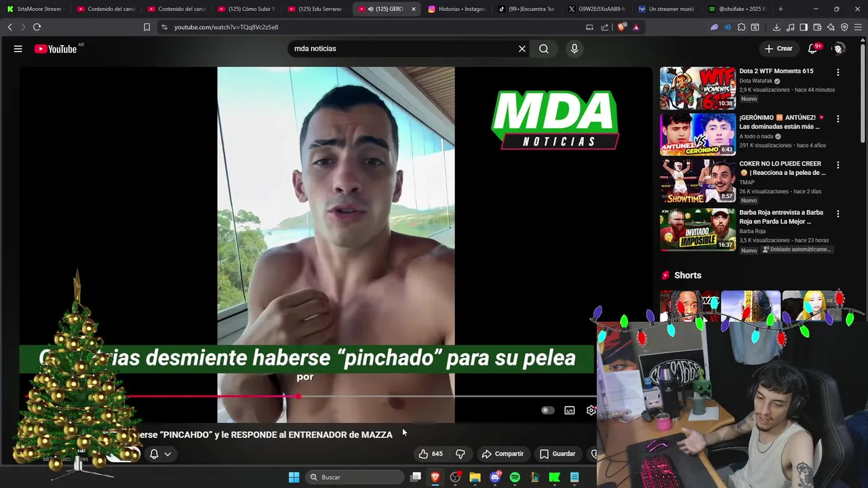The height and width of the screenshot is (488, 868).
Task: Open browser downloads
Action: click(x=776, y=27)
